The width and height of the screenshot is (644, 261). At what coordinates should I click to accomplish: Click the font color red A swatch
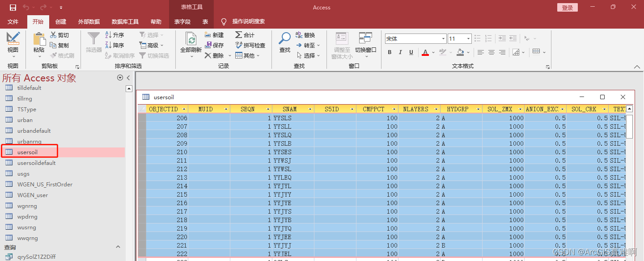(x=425, y=52)
